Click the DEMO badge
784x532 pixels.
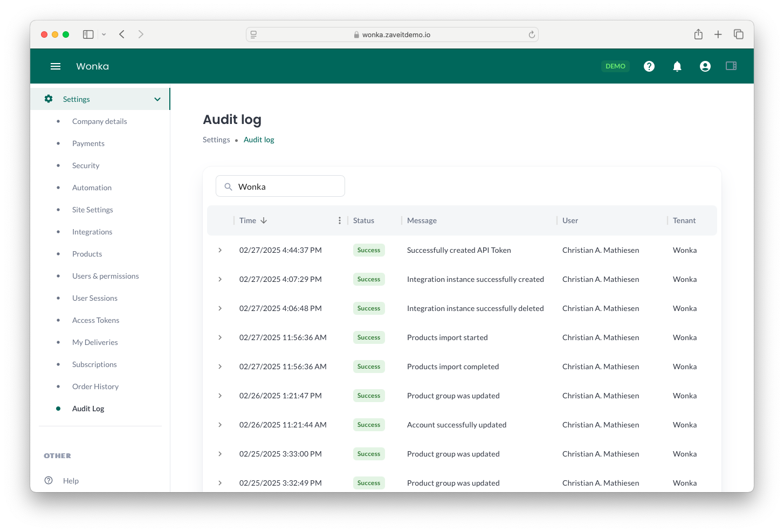click(615, 66)
